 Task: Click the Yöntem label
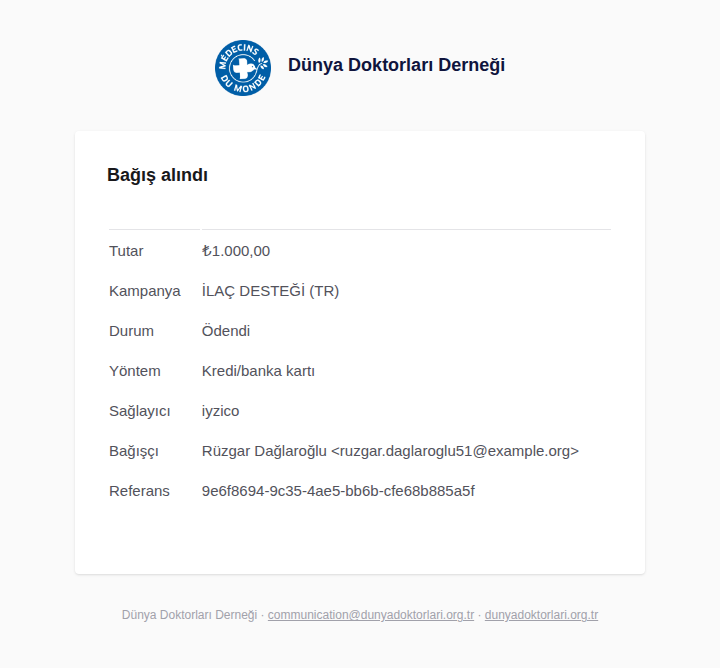pyautogui.click(x=135, y=371)
